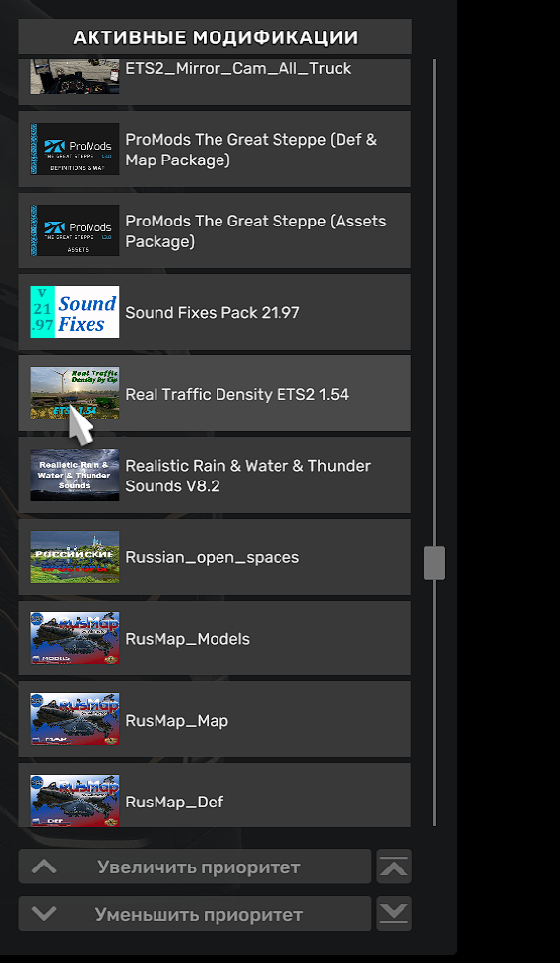
Task: Select the RusMap_Def mod entry
Action: tap(215, 796)
